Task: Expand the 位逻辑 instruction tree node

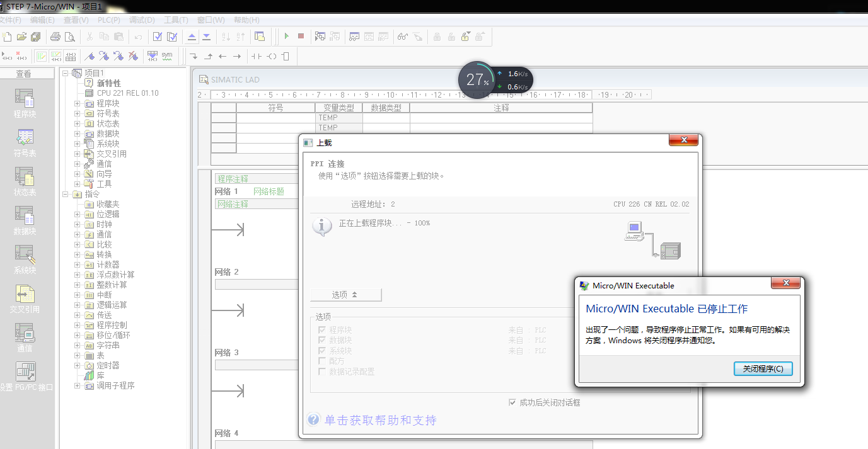Action: (78, 214)
